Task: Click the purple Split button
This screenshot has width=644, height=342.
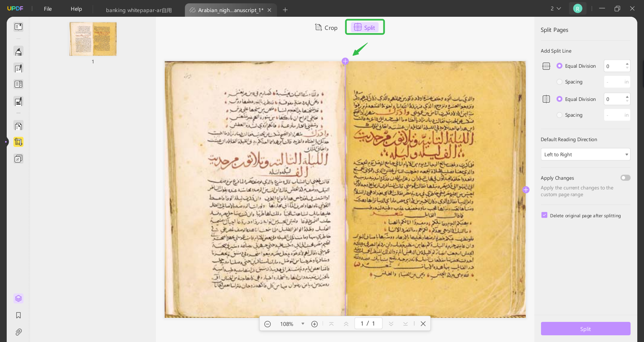Action: tap(586, 329)
